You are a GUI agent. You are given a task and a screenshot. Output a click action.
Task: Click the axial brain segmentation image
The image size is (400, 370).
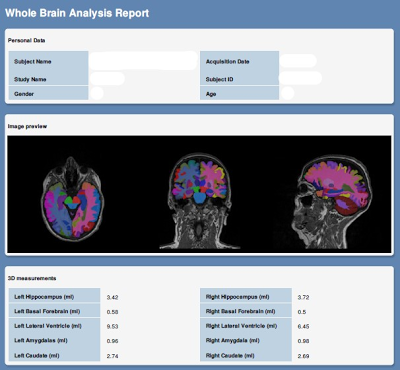72,197
